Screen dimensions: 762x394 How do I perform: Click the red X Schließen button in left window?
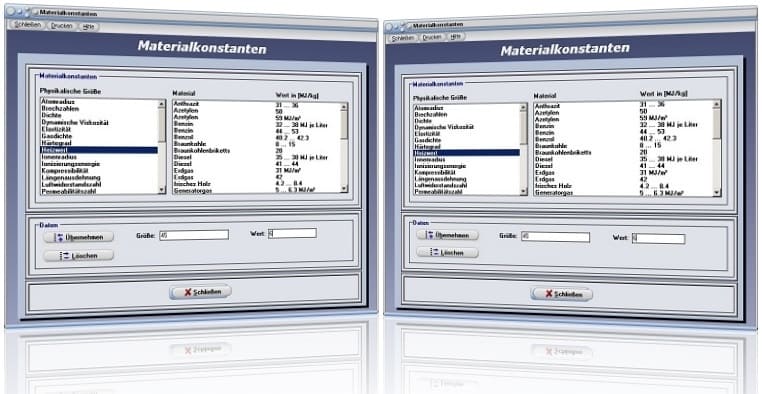200,292
